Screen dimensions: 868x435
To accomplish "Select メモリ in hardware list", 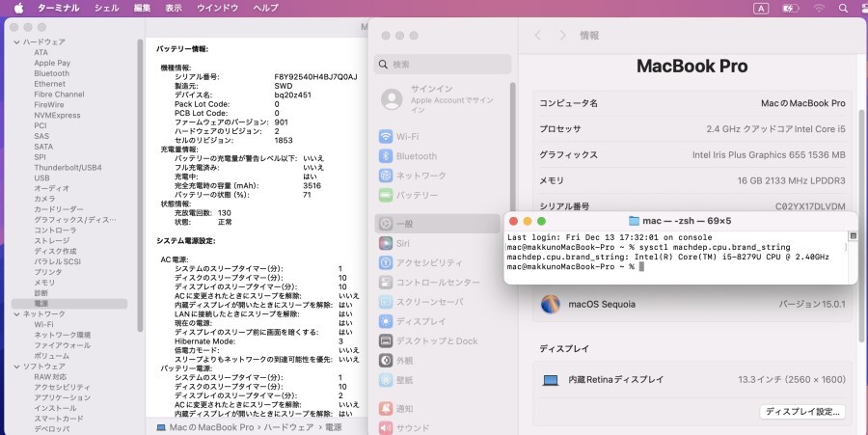I will pos(44,283).
